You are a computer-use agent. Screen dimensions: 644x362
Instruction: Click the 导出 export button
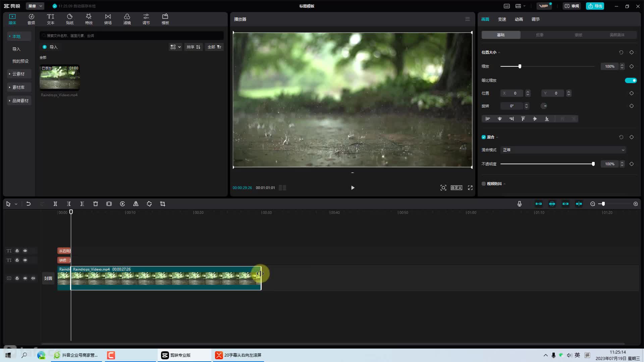click(x=595, y=6)
